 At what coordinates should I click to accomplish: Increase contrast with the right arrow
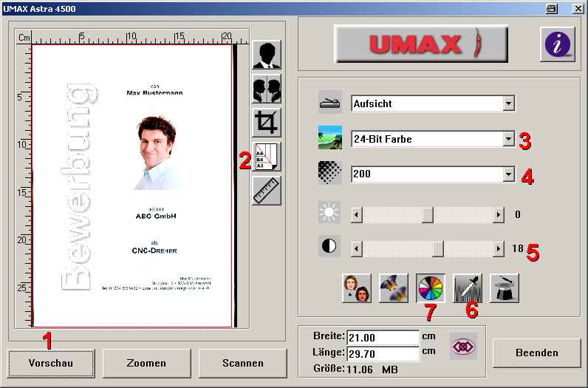tap(498, 249)
